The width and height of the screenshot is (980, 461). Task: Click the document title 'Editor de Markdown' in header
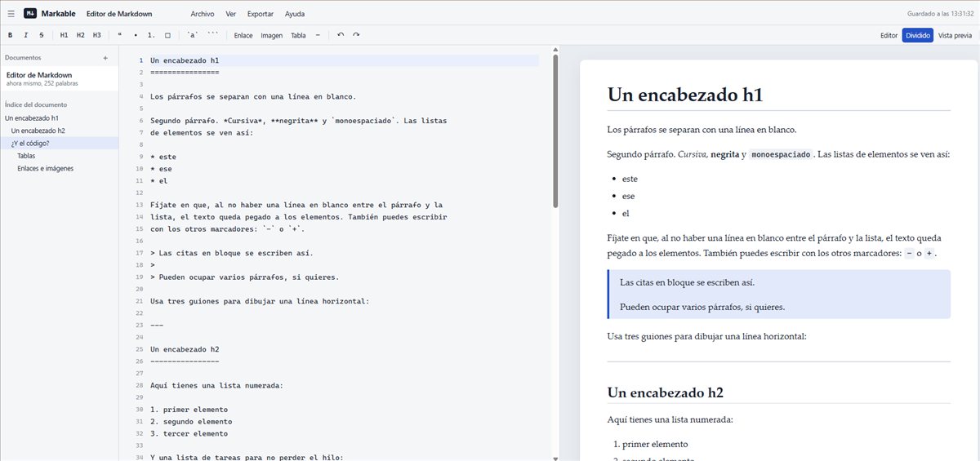[118, 14]
